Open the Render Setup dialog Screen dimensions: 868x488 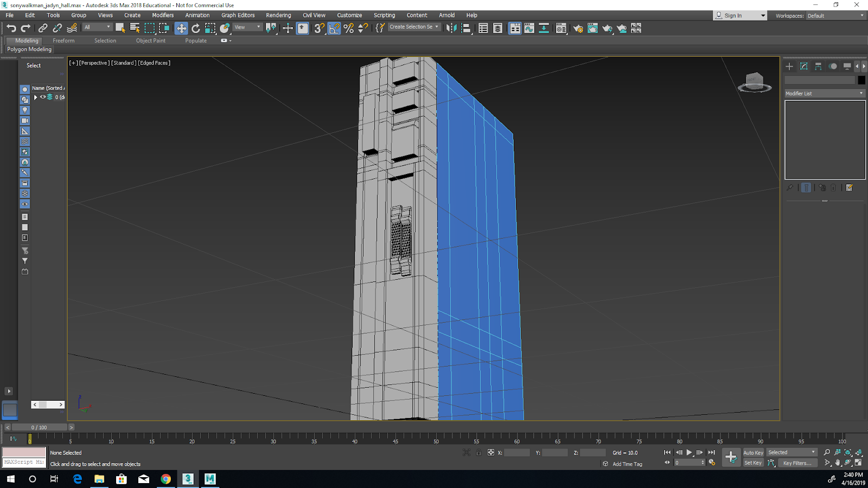coord(576,28)
